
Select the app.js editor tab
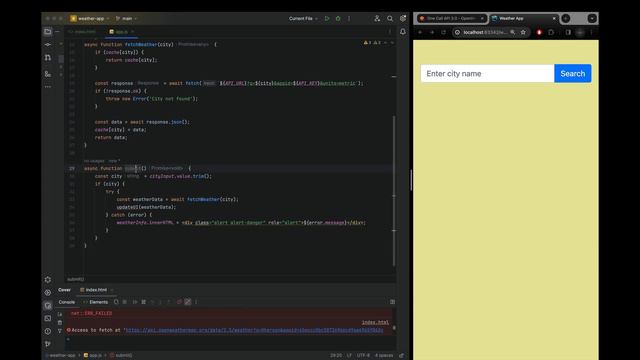click(121, 31)
